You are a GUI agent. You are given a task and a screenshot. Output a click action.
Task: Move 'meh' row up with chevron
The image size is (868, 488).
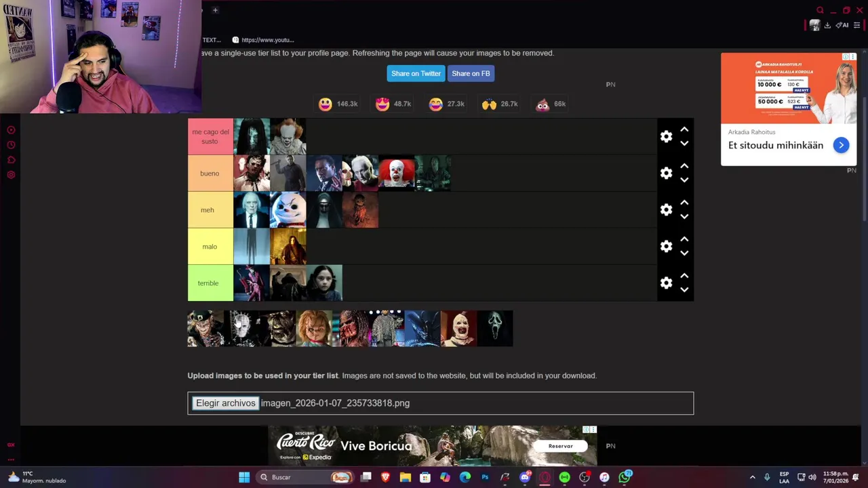point(684,203)
